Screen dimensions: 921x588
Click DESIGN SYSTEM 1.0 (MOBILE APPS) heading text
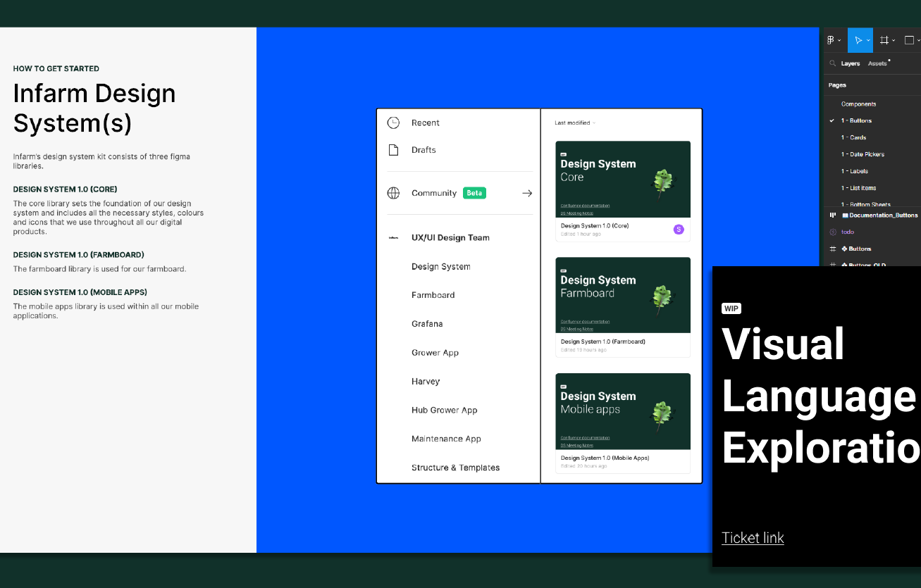(x=80, y=292)
